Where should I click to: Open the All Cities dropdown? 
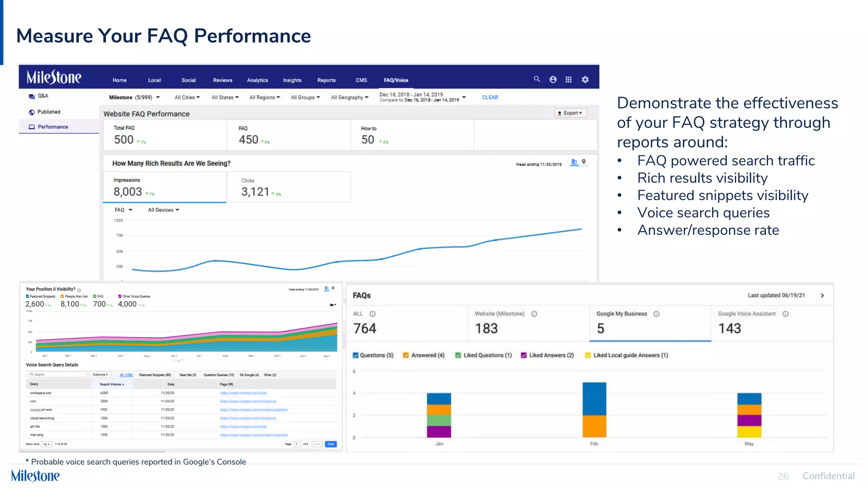pyautogui.click(x=187, y=97)
